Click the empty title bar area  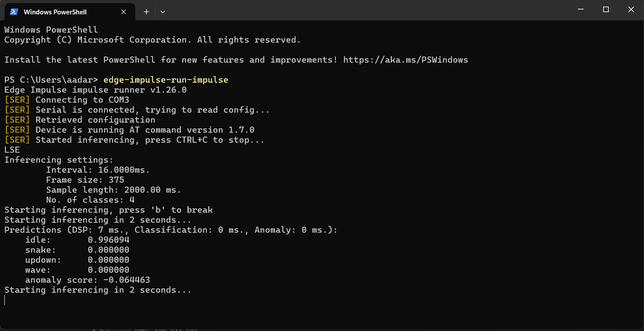point(369,10)
